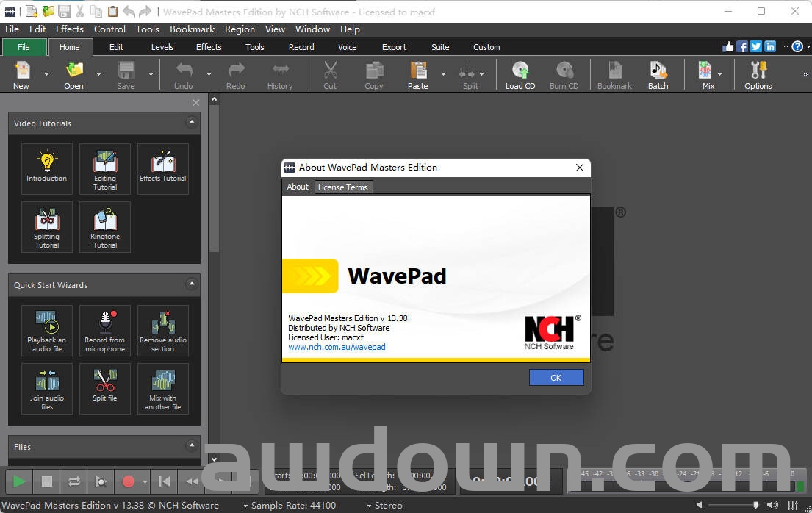Launch the Record from microphone wizard
The width and height of the screenshot is (812, 513).
click(105, 331)
